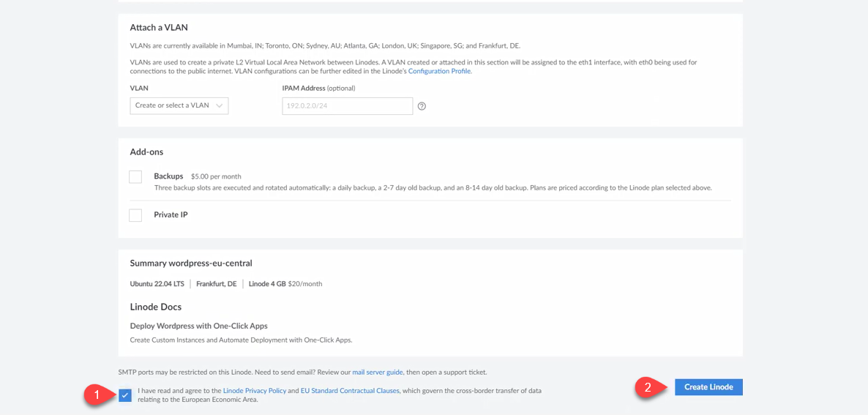
Task: Open the VLAN create or select dropdown
Action: point(179,105)
